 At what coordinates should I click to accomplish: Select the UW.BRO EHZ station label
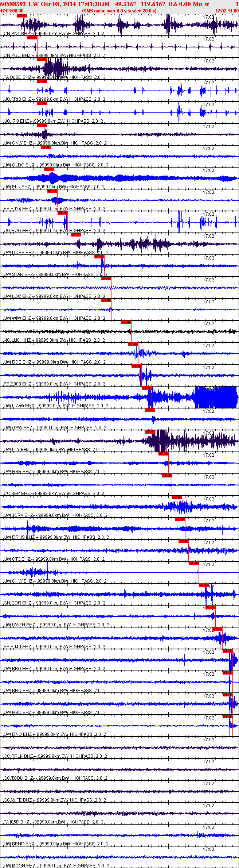click(17, 691)
